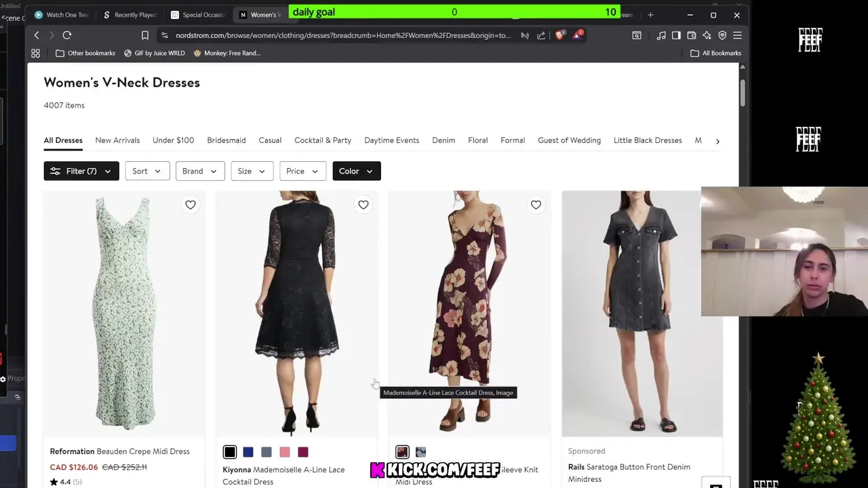Select magenta swatch for Kiyonna dress
The image size is (868, 488).
303,452
